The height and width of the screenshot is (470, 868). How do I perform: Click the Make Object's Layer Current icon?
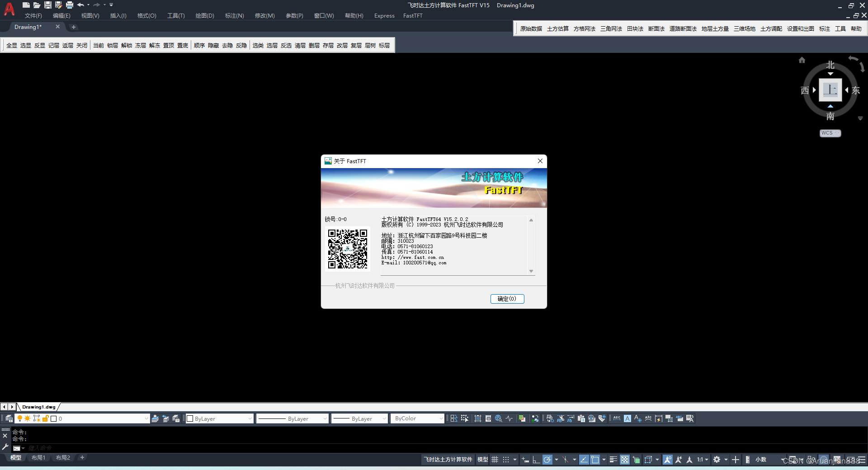click(155, 418)
